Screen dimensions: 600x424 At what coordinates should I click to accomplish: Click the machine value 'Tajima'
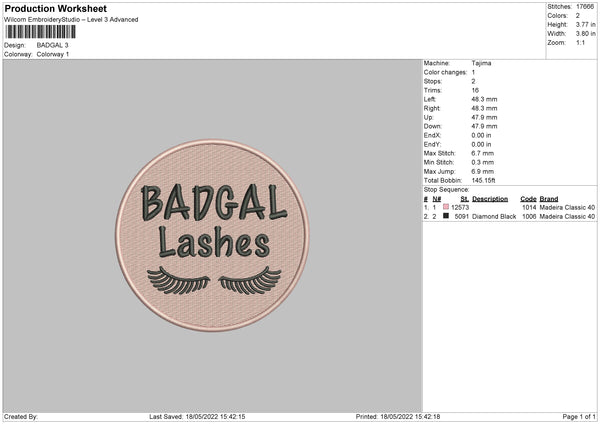pos(481,63)
